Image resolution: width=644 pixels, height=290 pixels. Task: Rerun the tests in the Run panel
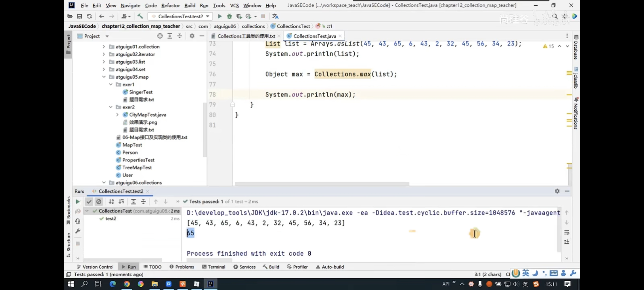[78, 202]
